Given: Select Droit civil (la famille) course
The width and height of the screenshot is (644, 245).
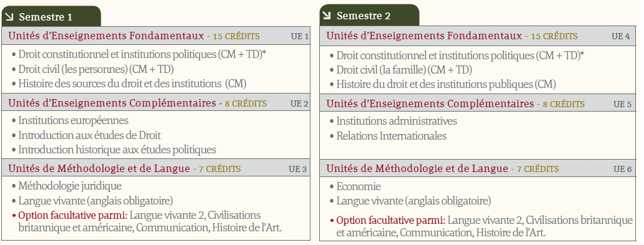Looking at the screenshot, I should click(x=404, y=70).
